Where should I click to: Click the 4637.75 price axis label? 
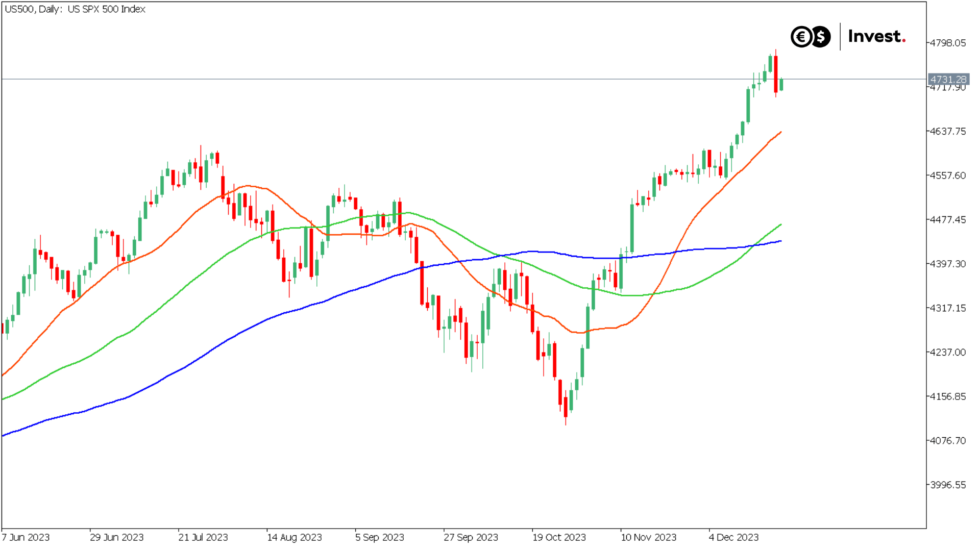[948, 131]
